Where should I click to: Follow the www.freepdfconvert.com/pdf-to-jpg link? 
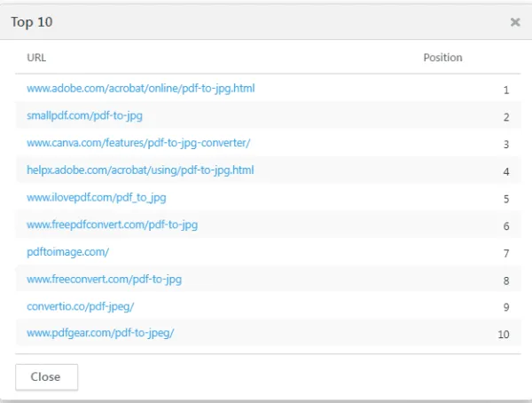point(112,225)
